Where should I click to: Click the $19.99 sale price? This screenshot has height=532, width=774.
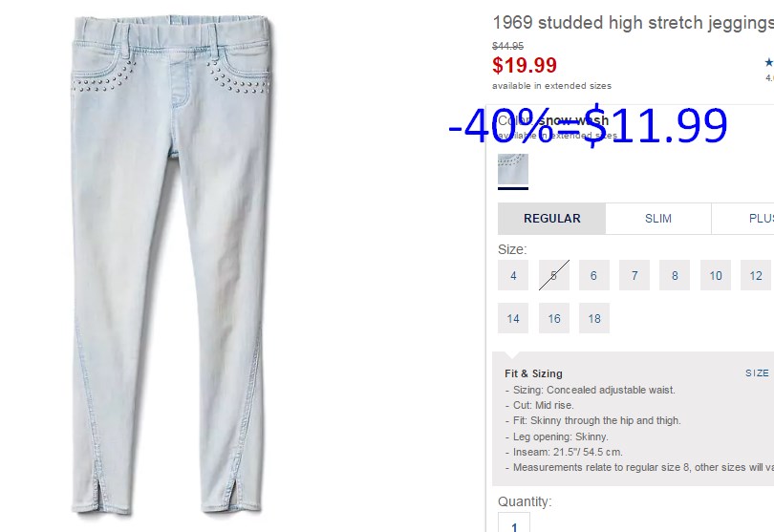pyautogui.click(x=525, y=65)
